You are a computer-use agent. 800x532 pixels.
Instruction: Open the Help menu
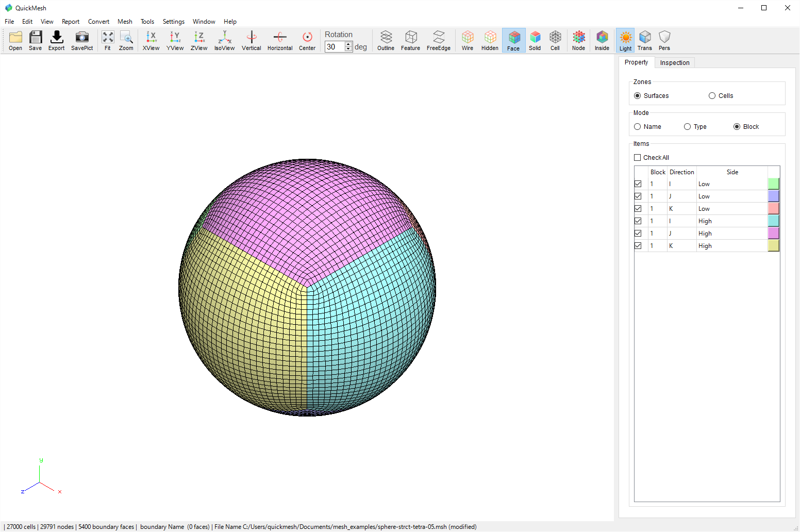230,22
